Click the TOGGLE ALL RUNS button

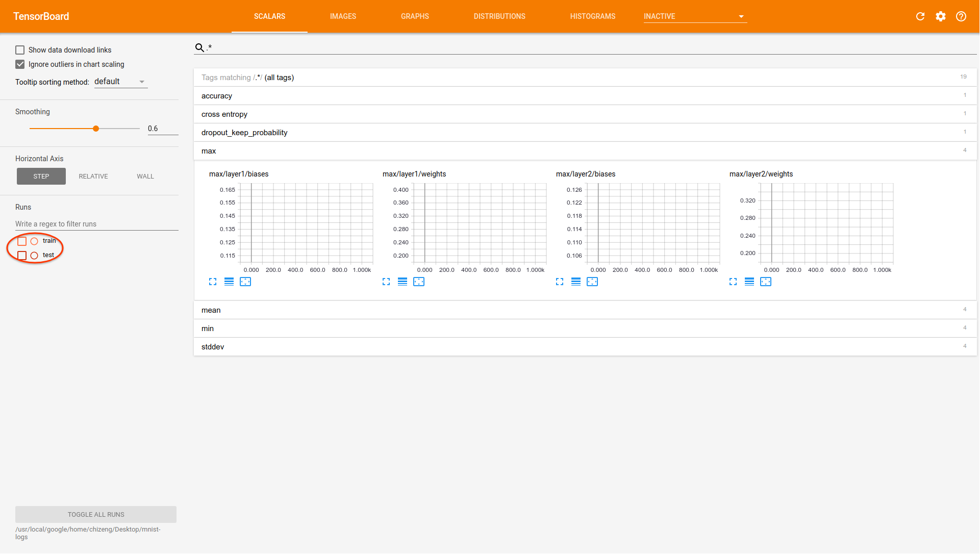(x=96, y=514)
